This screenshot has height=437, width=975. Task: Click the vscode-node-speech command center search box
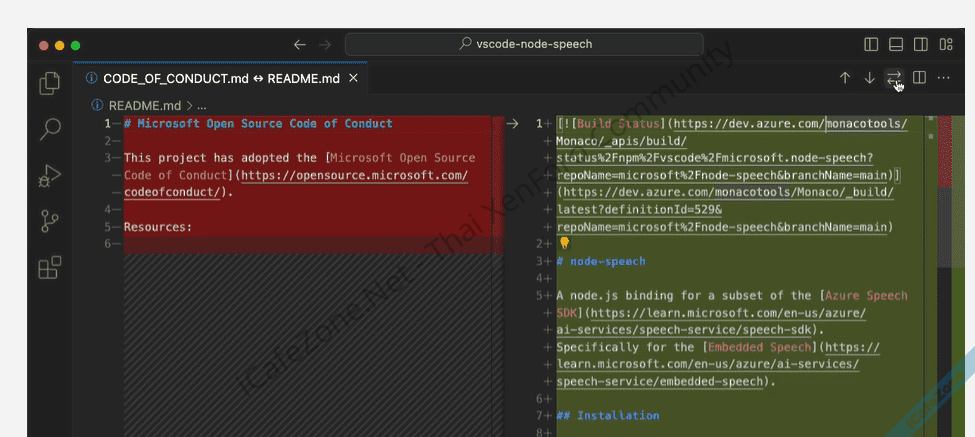(x=524, y=44)
